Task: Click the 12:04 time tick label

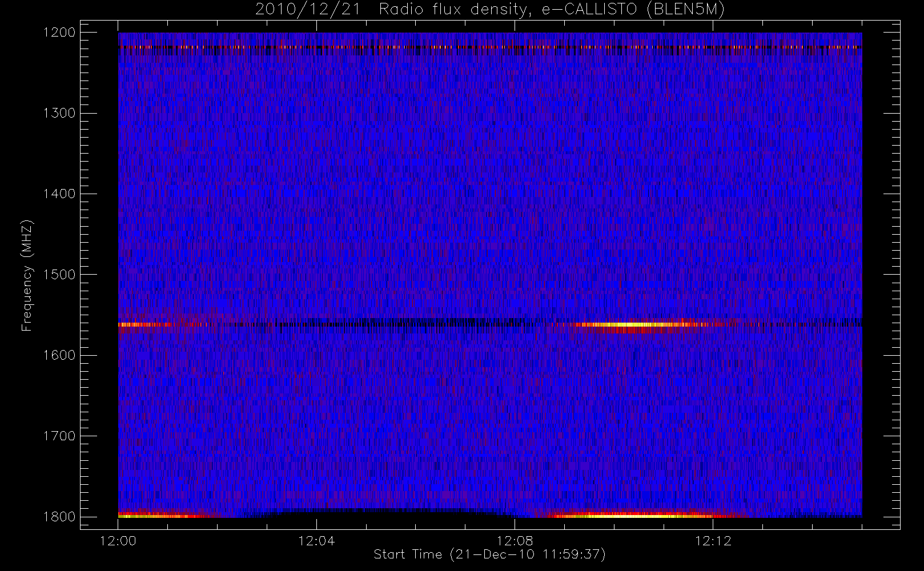Action: tap(316, 541)
